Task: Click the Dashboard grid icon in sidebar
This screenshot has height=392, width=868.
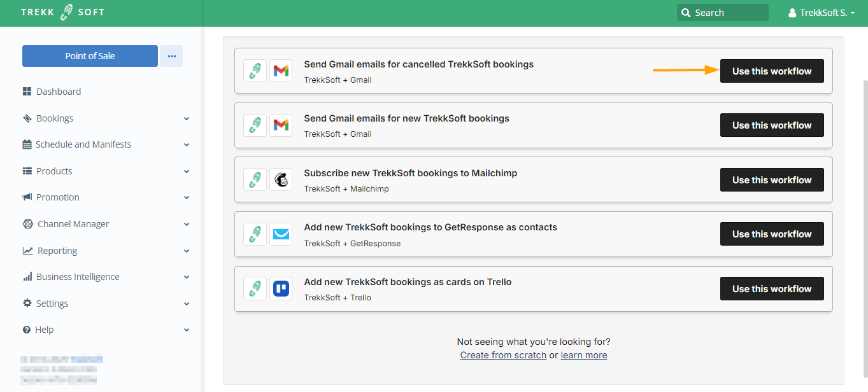Action: (x=27, y=92)
